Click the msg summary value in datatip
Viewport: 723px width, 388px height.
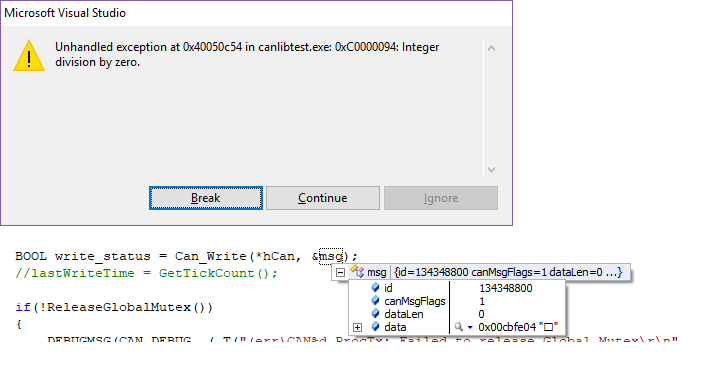click(x=508, y=272)
